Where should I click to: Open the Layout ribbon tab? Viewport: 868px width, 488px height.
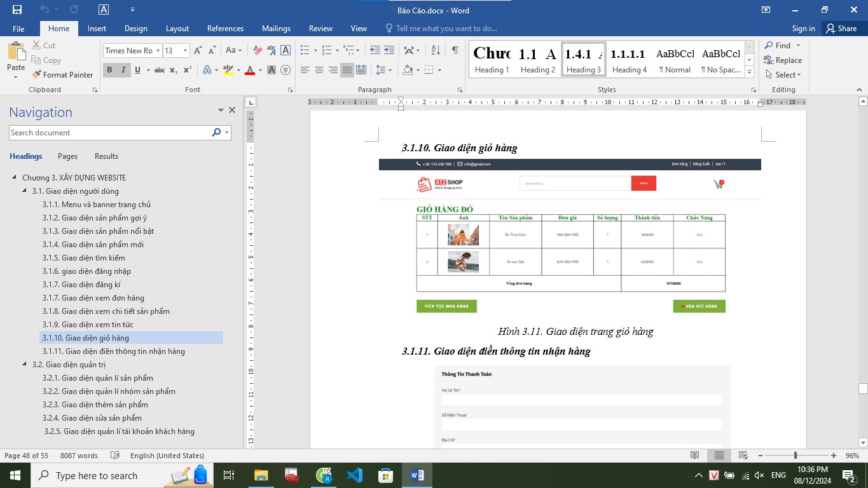tap(177, 29)
